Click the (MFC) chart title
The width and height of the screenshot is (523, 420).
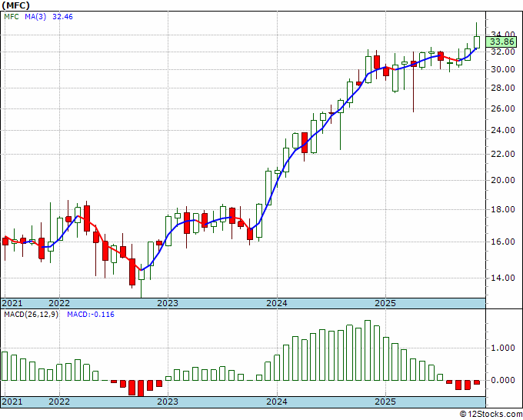tap(15, 5)
